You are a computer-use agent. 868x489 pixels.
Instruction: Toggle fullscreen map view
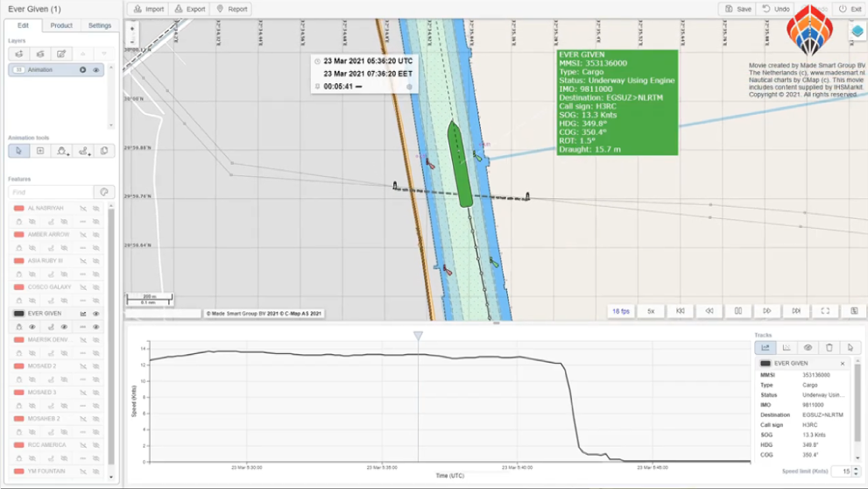click(825, 311)
